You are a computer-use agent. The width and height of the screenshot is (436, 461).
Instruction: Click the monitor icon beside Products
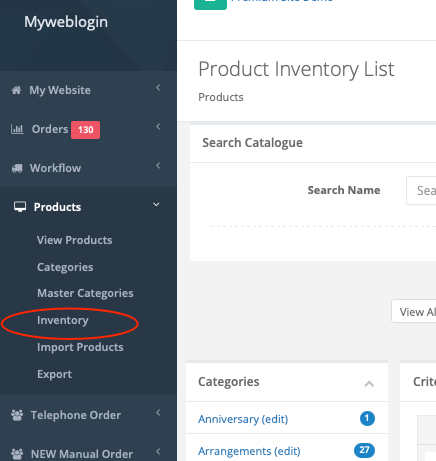(x=20, y=207)
